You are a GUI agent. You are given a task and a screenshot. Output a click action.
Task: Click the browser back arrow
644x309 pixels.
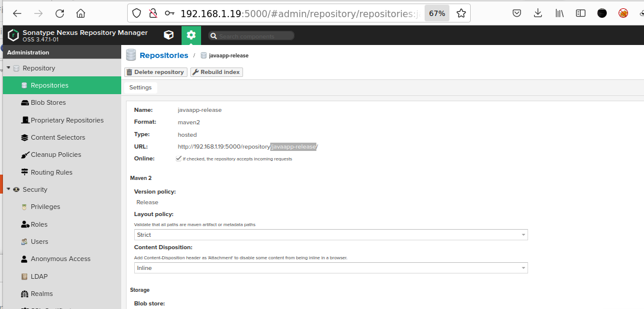tap(17, 13)
